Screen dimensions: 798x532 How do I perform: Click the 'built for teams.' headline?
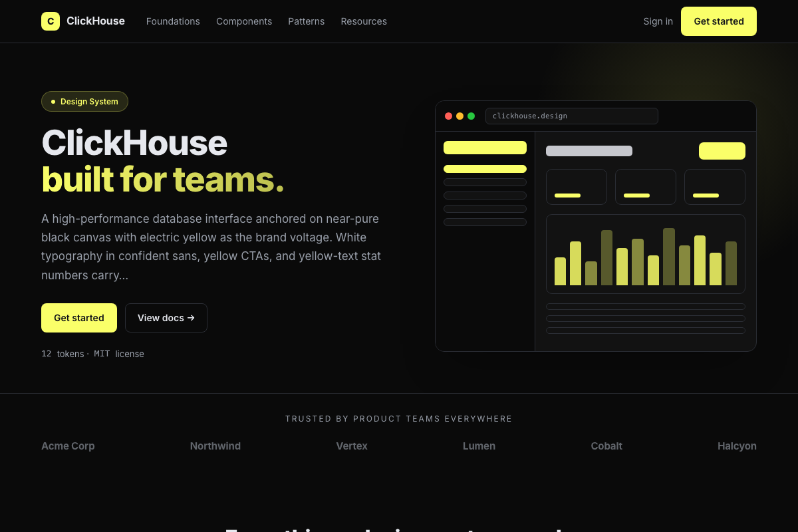[163, 180]
